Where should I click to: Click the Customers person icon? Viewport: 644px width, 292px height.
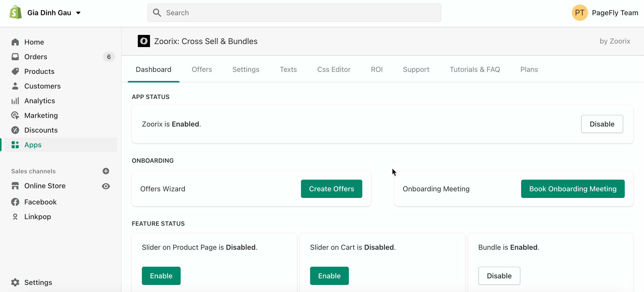pyautogui.click(x=15, y=86)
